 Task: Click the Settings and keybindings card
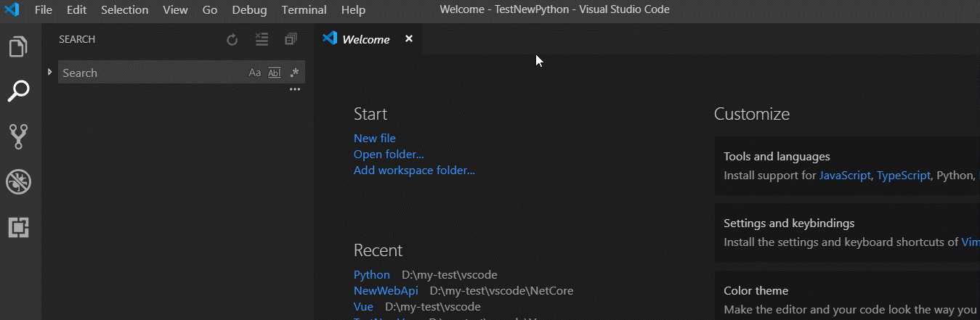(847, 233)
